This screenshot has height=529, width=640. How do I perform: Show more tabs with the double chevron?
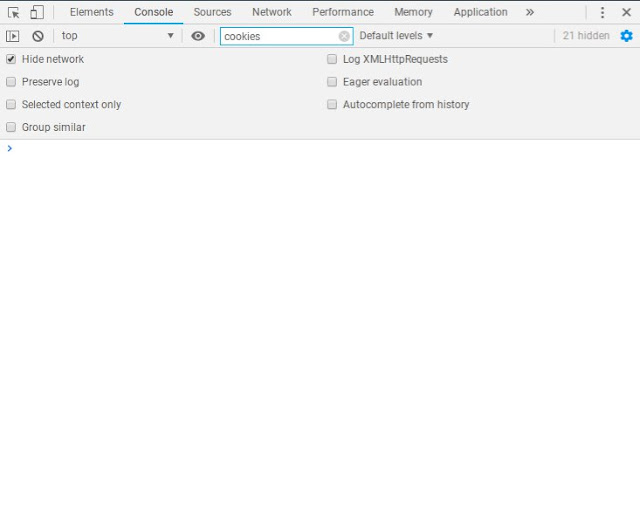530,12
